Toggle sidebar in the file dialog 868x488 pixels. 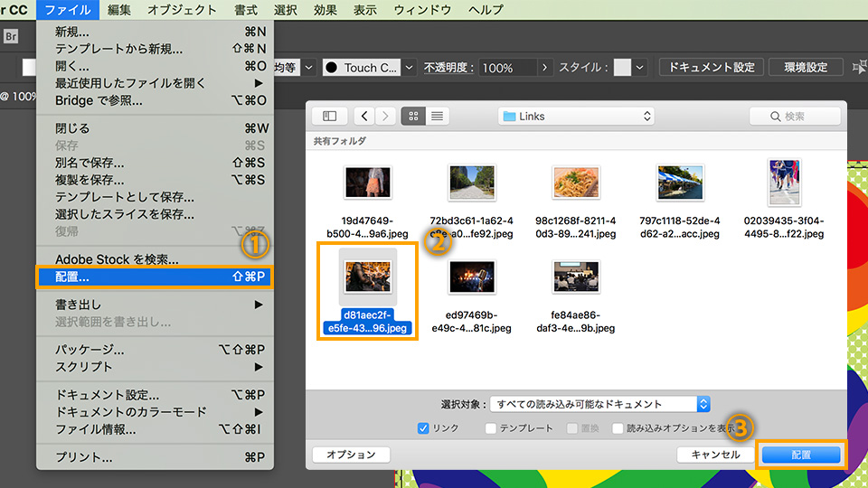coord(329,116)
